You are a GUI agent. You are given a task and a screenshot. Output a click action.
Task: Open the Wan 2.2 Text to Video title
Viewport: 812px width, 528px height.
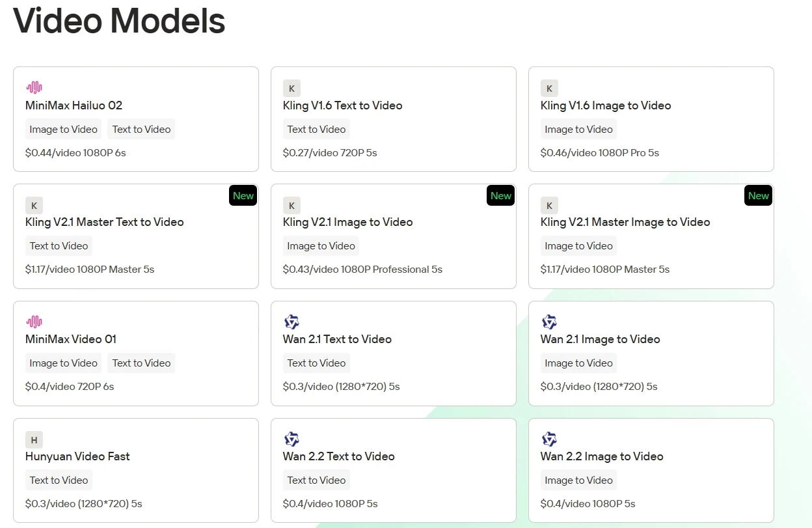338,456
